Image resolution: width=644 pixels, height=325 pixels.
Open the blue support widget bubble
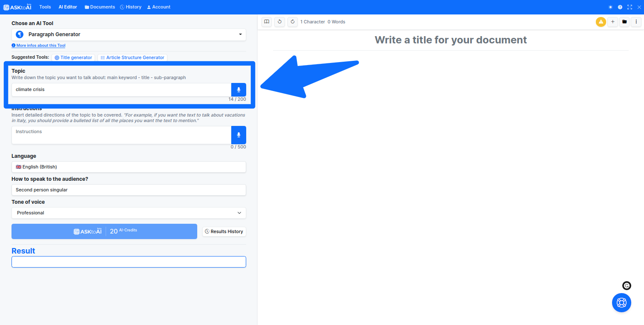621,302
